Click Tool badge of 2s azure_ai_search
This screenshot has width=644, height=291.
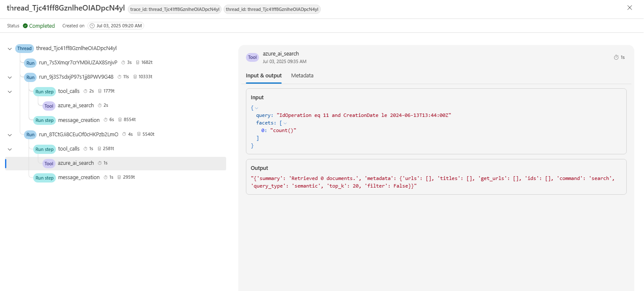pos(49,106)
